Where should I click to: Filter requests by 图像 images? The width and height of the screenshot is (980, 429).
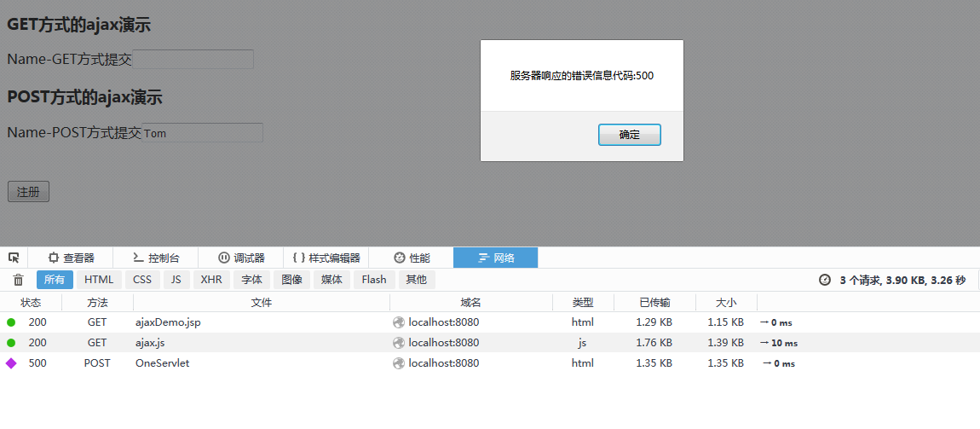[x=292, y=280]
